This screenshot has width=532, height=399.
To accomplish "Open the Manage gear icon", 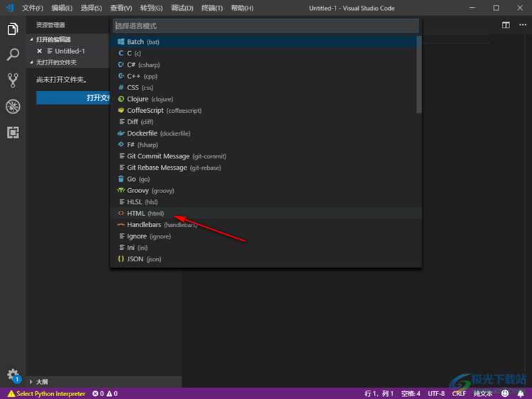I will coord(13,376).
